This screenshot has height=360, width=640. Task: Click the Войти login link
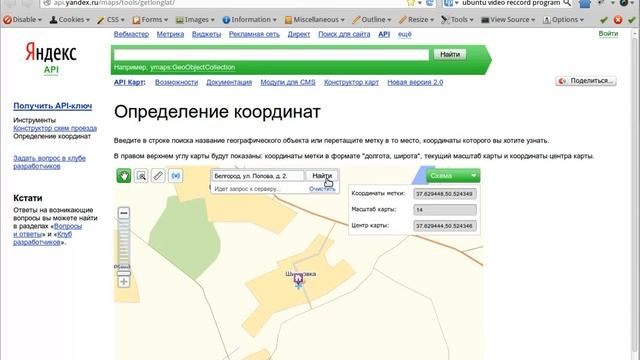pos(608,33)
